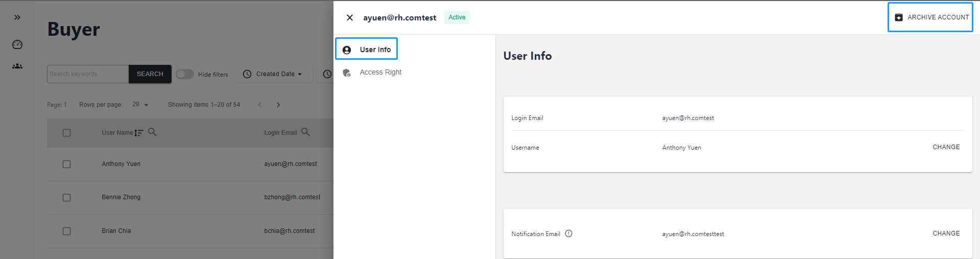
Task: Click the Search keywords input field
Action: click(88, 74)
